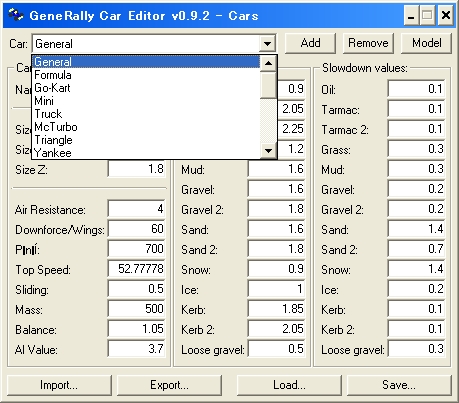
Task: Click the middle column Gravel 2 field
Action: click(x=277, y=209)
